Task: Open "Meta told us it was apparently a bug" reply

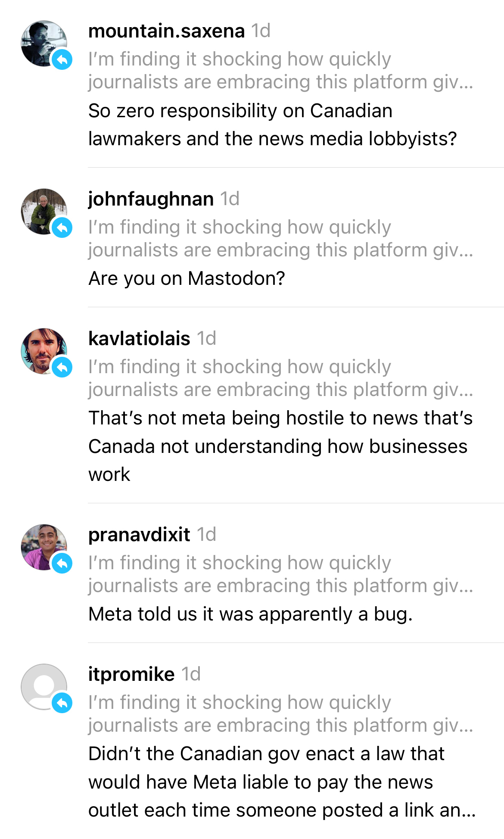Action: [250, 614]
